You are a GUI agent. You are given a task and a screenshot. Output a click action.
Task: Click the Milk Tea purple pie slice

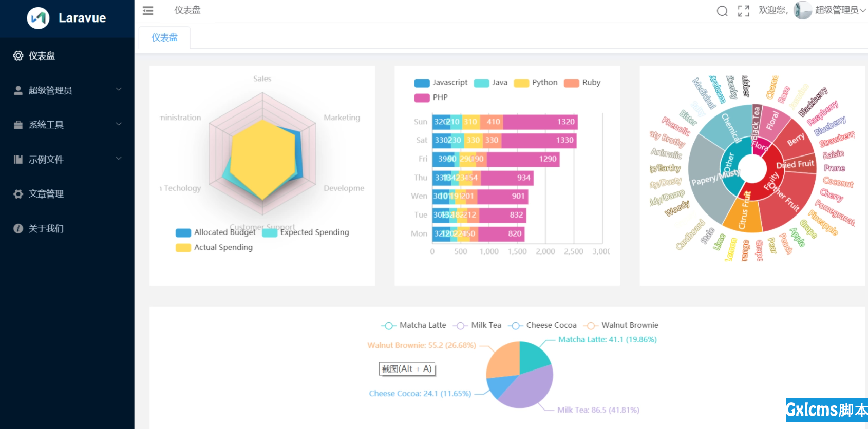(529, 387)
